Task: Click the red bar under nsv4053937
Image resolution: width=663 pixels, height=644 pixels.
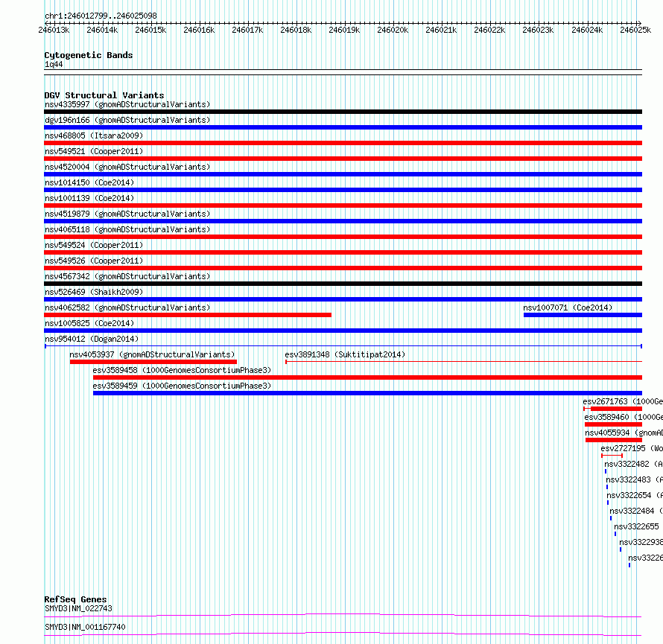Action: [x=153, y=362]
